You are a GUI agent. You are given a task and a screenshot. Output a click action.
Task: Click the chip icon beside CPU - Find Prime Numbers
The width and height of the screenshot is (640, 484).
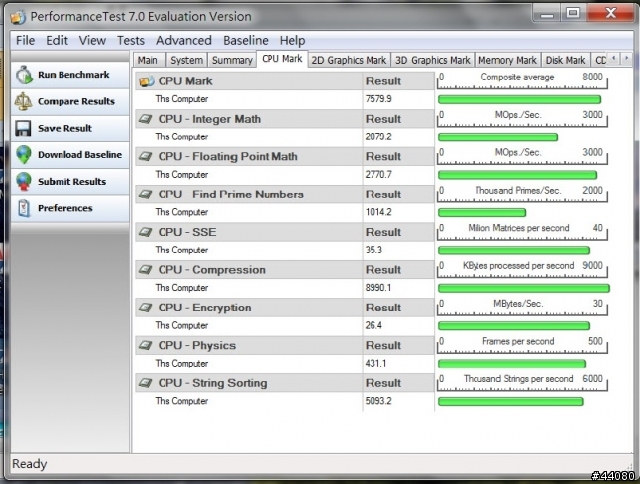pos(146,195)
